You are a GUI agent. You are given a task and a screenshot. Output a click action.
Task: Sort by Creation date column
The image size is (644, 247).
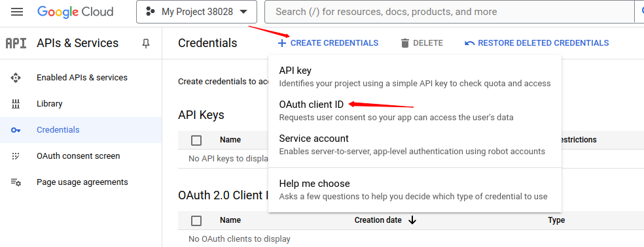point(378,220)
